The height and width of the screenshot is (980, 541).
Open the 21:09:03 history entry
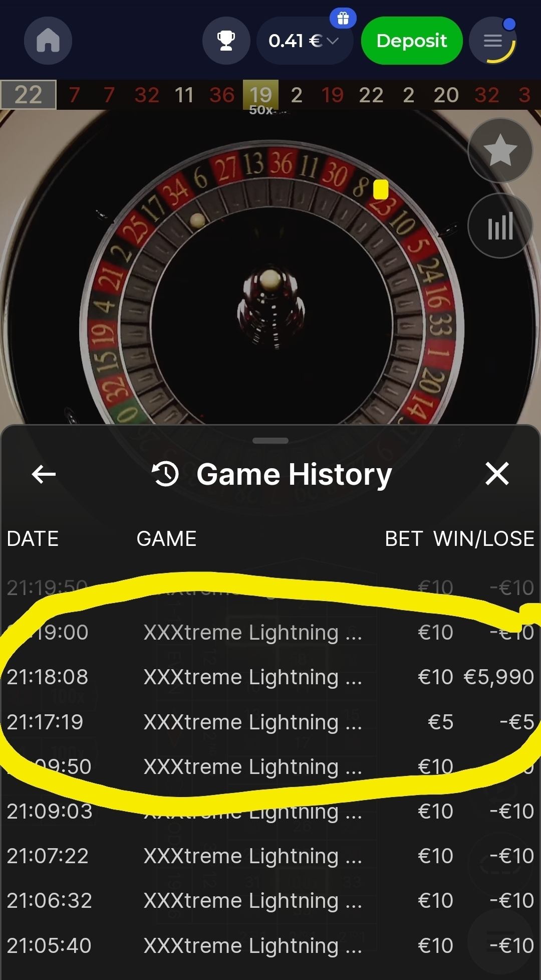click(270, 812)
